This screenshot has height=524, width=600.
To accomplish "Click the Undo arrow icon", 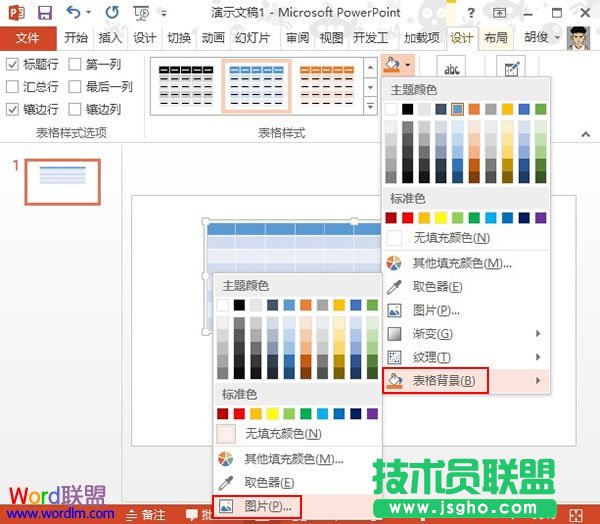I will tap(73, 12).
